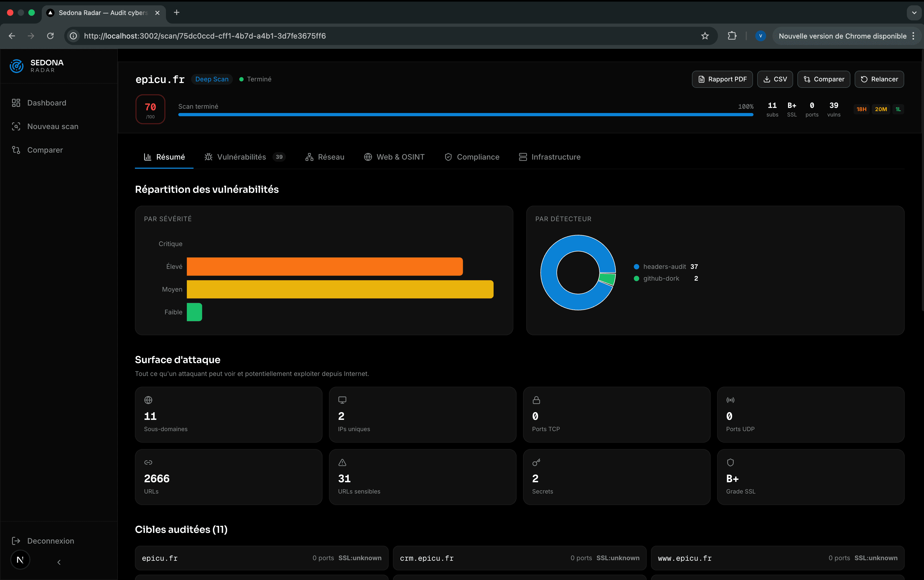Collapse the sidebar with the chevron
924x580 pixels.
pos(59,562)
